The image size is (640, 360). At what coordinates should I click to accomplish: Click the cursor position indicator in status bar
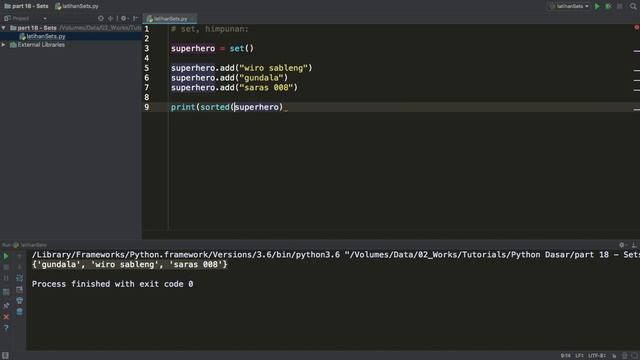click(565, 356)
